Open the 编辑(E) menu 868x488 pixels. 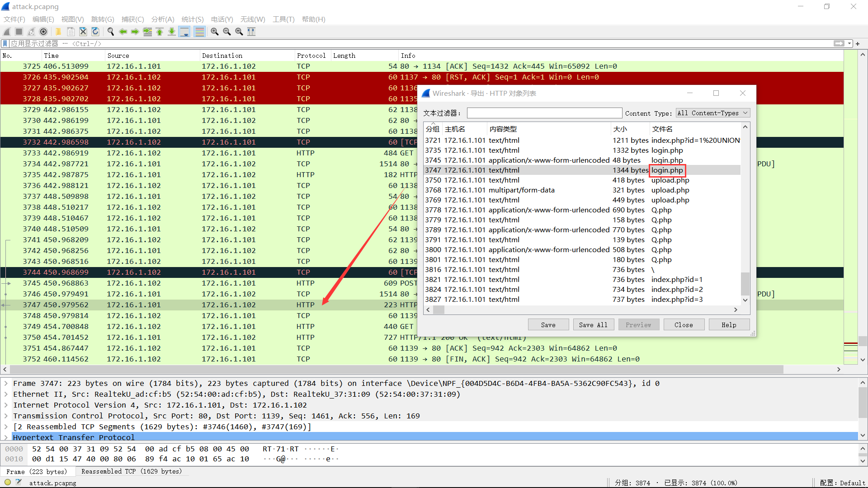pyautogui.click(x=43, y=19)
